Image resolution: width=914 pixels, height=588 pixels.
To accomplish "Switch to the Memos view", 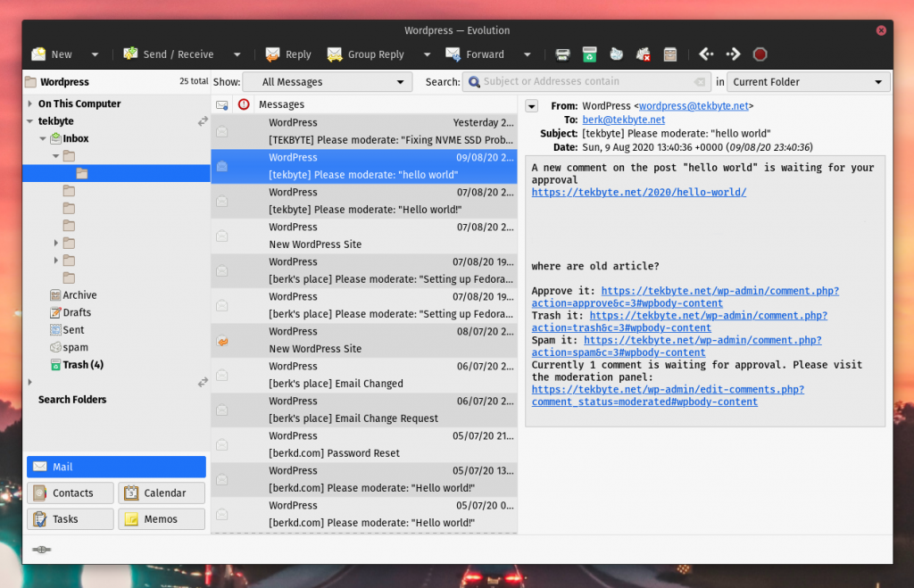I will pyautogui.click(x=162, y=518).
